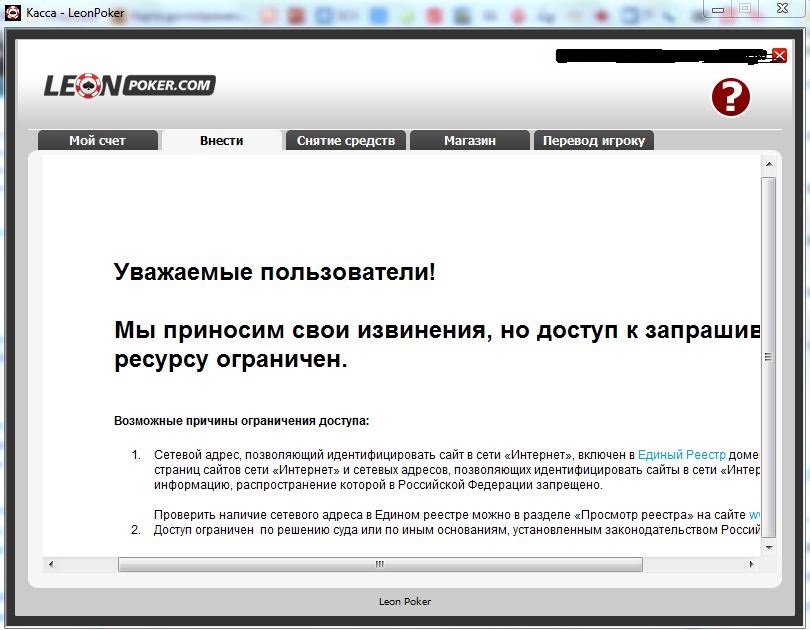Minimize the Касса - LeonPoker window
810x630 pixels.
[718, 8]
